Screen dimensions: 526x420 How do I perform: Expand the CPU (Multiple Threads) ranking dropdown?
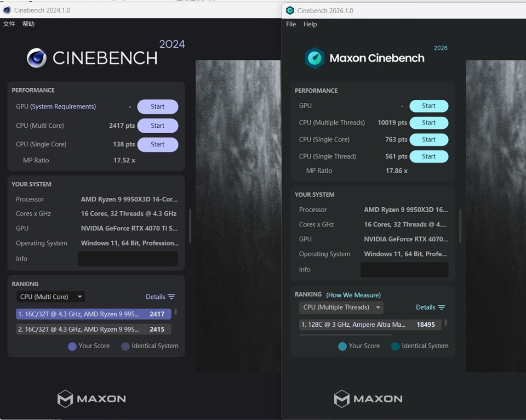(x=341, y=307)
